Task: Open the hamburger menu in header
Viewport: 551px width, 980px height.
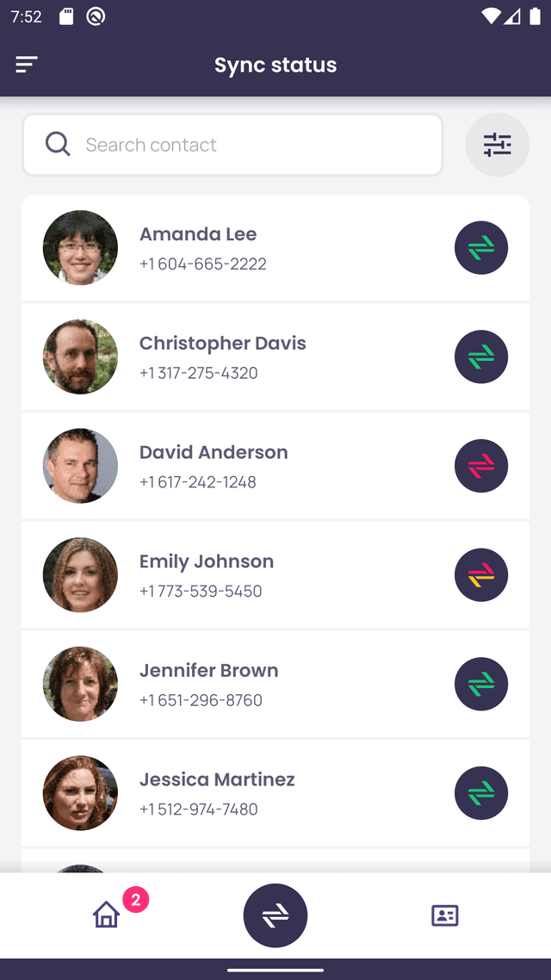Action: (x=27, y=65)
